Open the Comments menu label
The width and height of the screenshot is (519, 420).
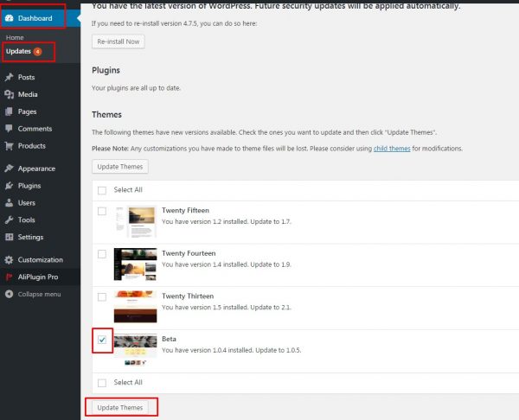[x=35, y=129]
